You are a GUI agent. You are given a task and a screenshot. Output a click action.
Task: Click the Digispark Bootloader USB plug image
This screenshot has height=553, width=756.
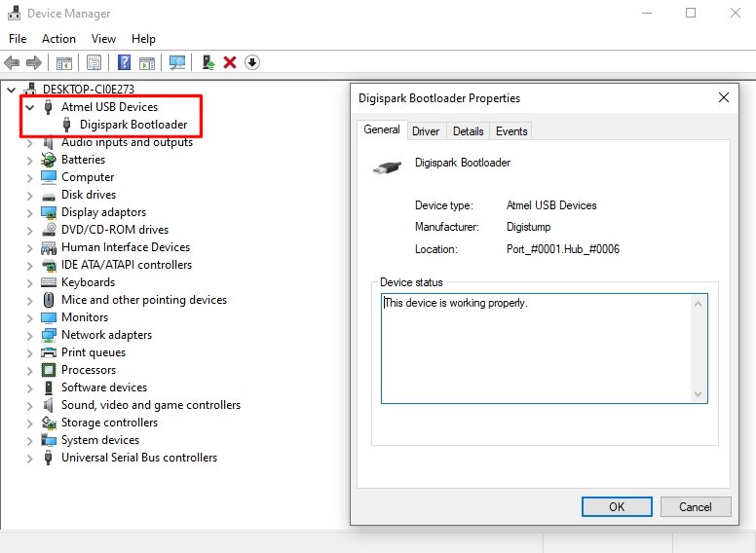(387, 167)
